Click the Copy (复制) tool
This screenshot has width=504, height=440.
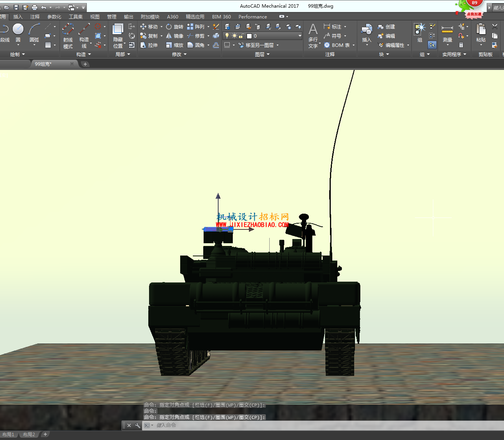coord(149,36)
